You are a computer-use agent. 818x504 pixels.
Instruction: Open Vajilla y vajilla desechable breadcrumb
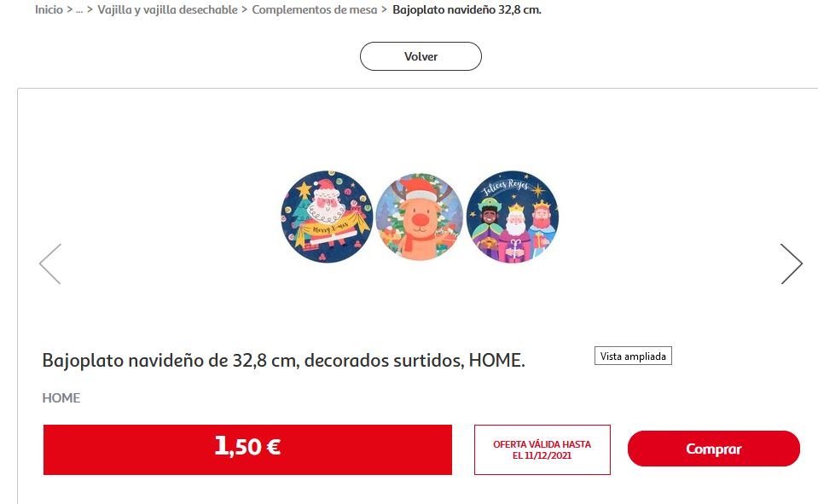pyautogui.click(x=167, y=9)
